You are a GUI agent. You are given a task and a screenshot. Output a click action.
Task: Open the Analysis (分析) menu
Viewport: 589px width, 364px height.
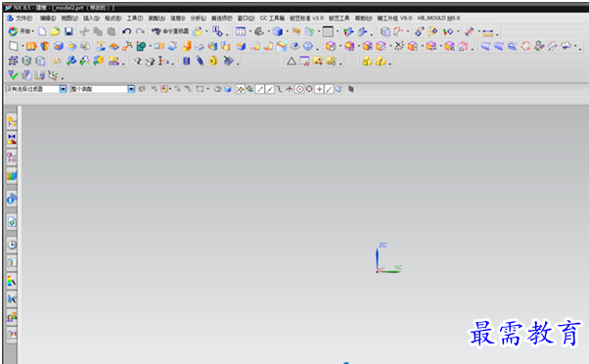pyautogui.click(x=199, y=18)
